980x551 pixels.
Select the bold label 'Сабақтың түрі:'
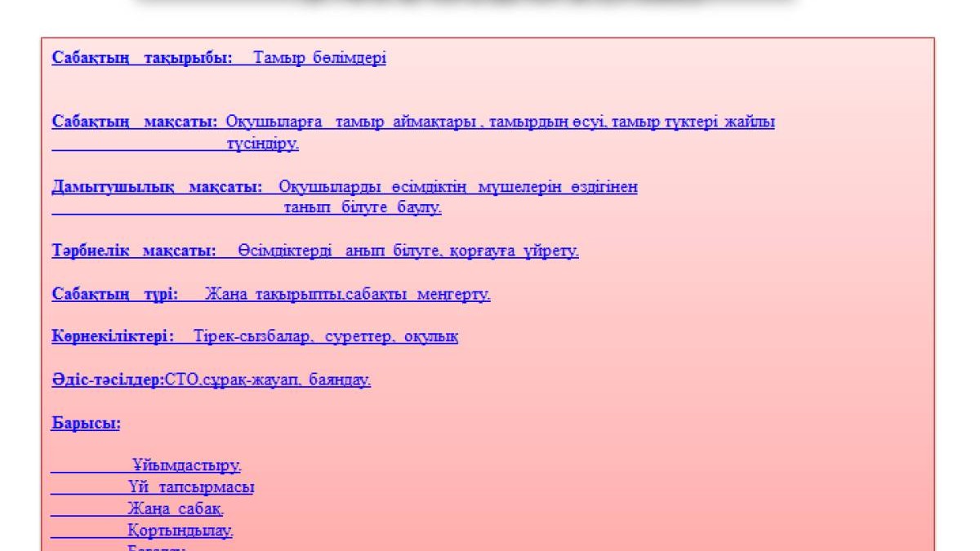point(115,294)
